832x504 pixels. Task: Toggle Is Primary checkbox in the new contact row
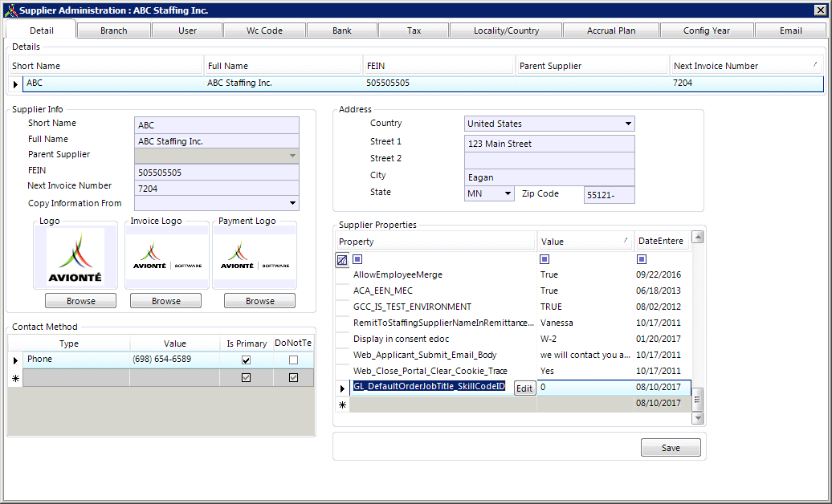[x=247, y=378]
